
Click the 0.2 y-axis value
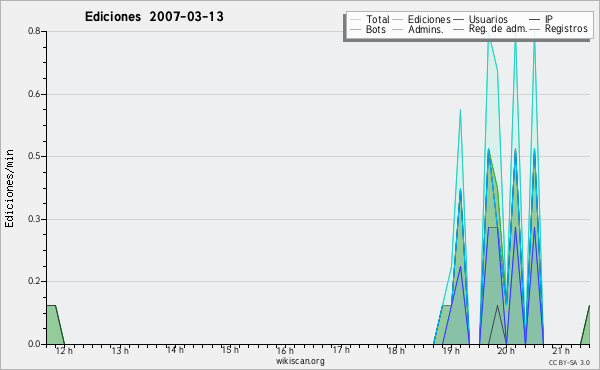click(x=34, y=281)
